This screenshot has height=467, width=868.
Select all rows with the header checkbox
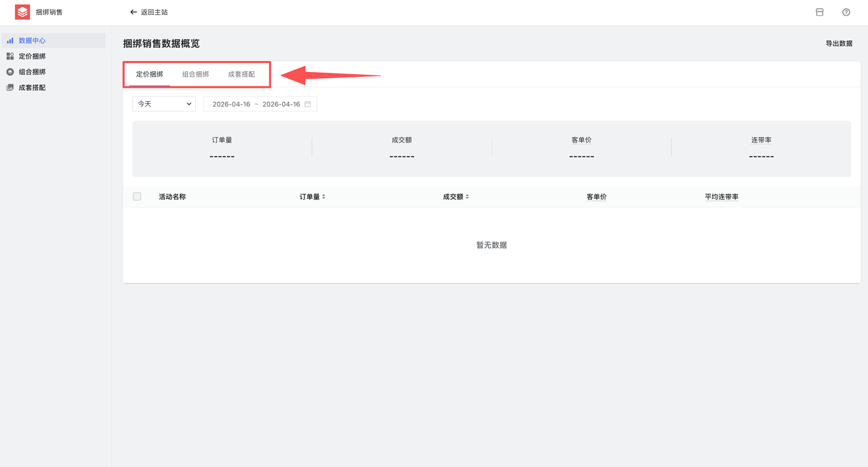[x=137, y=196]
